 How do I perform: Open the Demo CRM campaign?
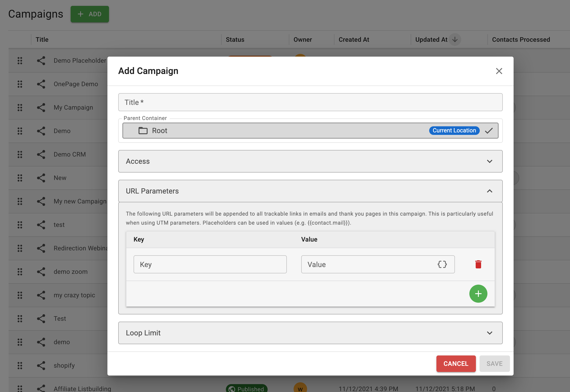70,154
